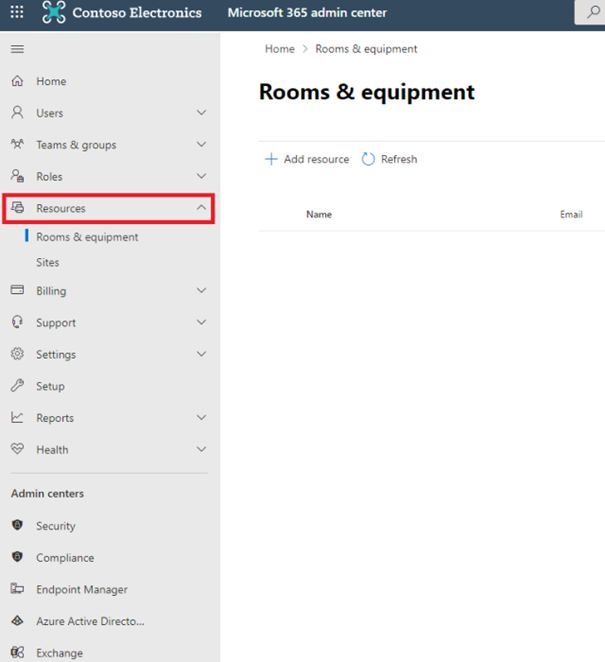Click the Support headset icon
Image resolution: width=605 pixels, height=662 pixels.
tap(17, 322)
